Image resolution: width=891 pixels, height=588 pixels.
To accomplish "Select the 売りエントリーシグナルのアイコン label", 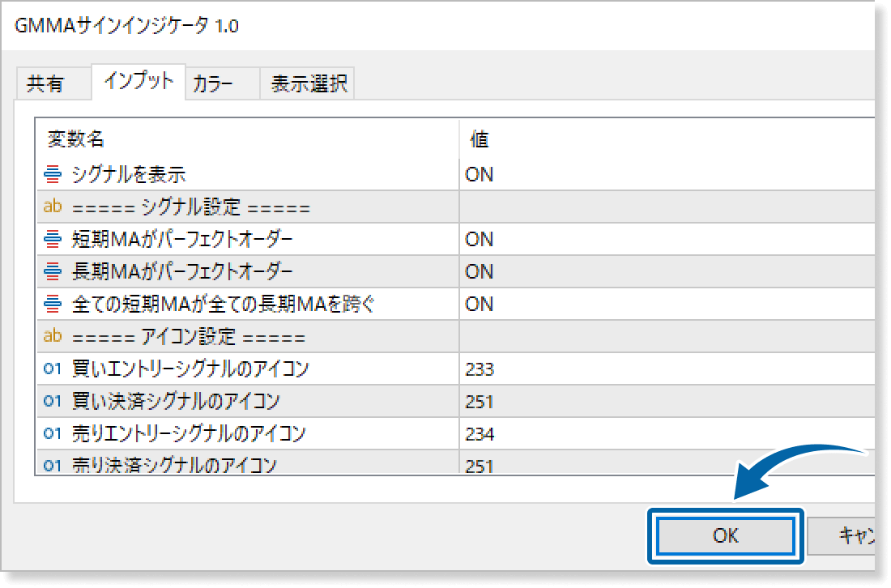I will (x=189, y=433).
